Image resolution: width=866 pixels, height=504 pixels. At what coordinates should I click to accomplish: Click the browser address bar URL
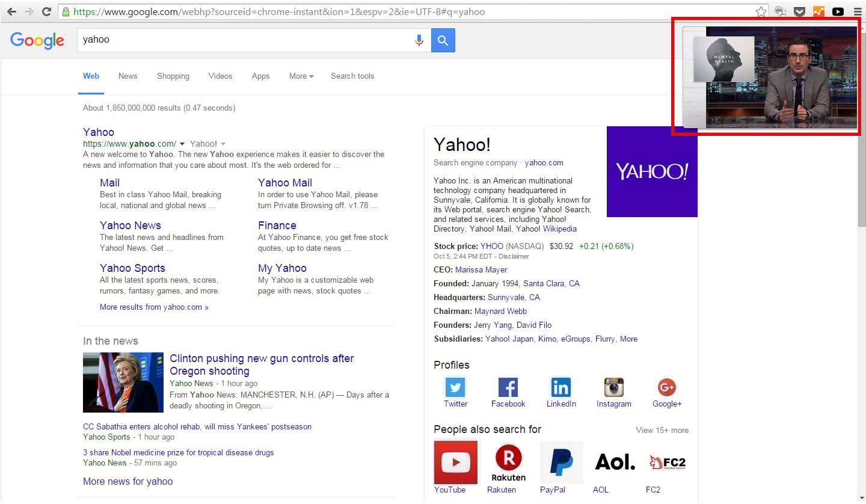(280, 11)
